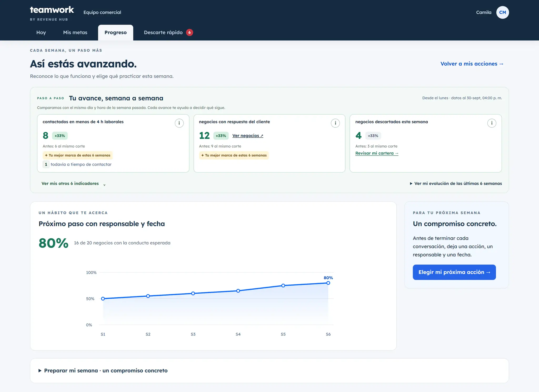The height and width of the screenshot is (392, 539).
Task: Click the Equipo comercial label
Action: (x=102, y=12)
